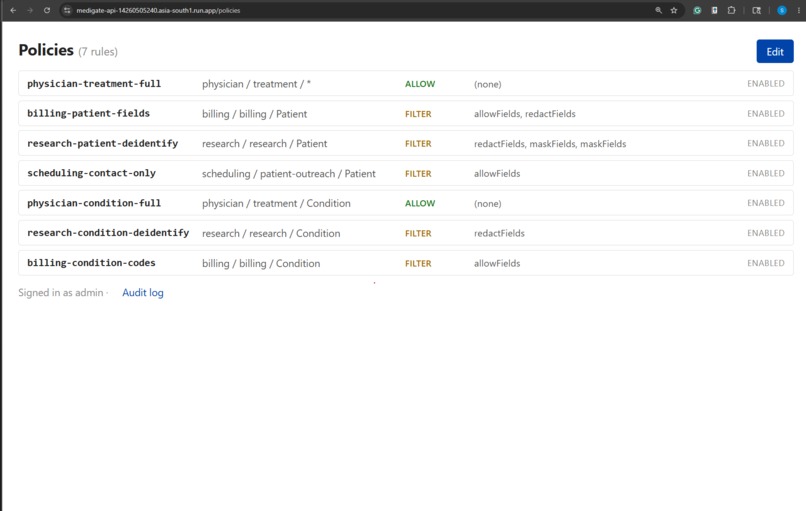Click FILTER label on scheduling-contact-only row
Screen dimensions: 806x511
click(418, 173)
